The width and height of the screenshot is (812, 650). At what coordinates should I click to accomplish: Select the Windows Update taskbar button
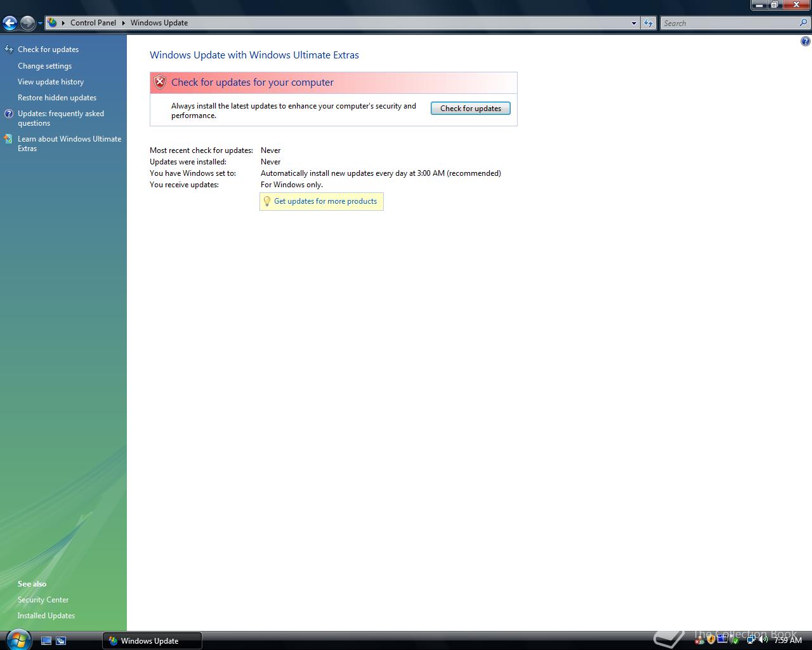[152, 641]
